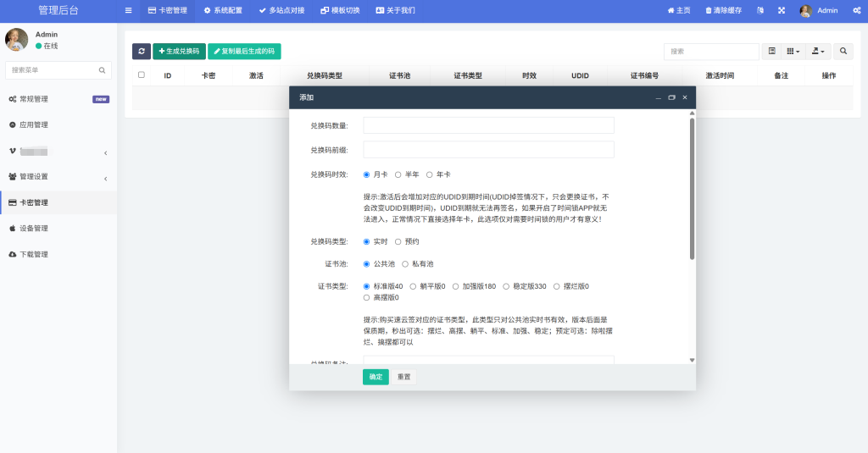The height and width of the screenshot is (453, 868).
Task: Switch to the 系统配置 top tab
Action: tap(223, 11)
